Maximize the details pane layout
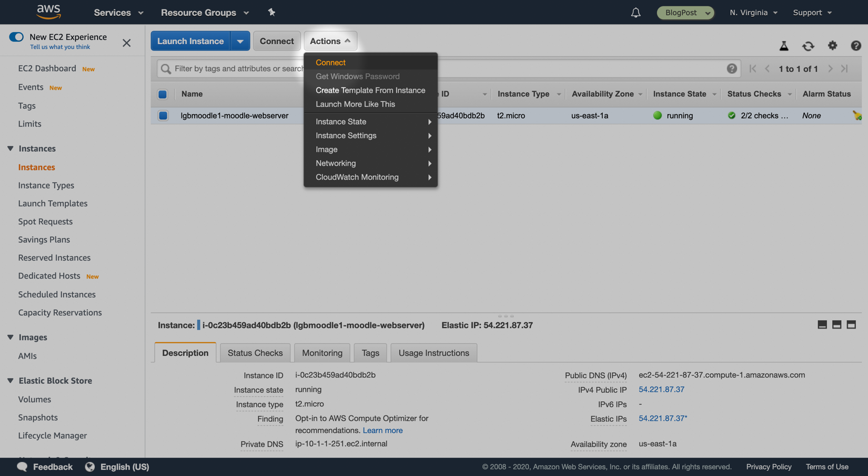This screenshot has width=868, height=476. (851, 325)
